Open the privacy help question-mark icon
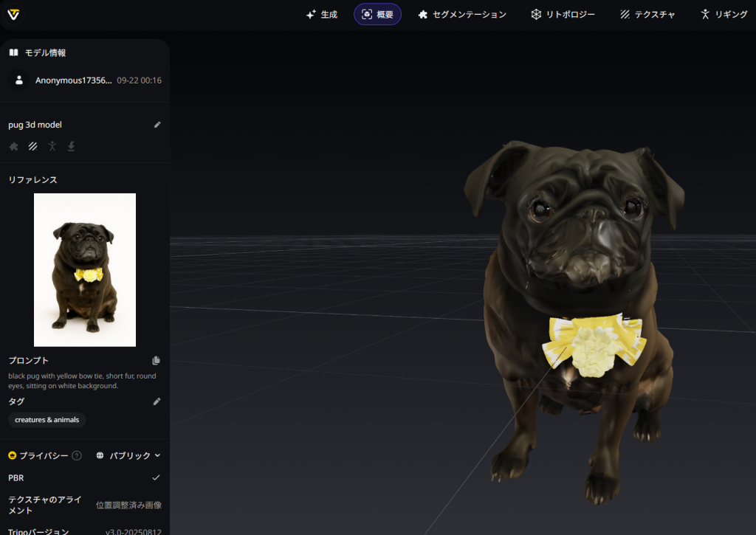This screenshot has height=535, width=756. [x=77, y=456]
